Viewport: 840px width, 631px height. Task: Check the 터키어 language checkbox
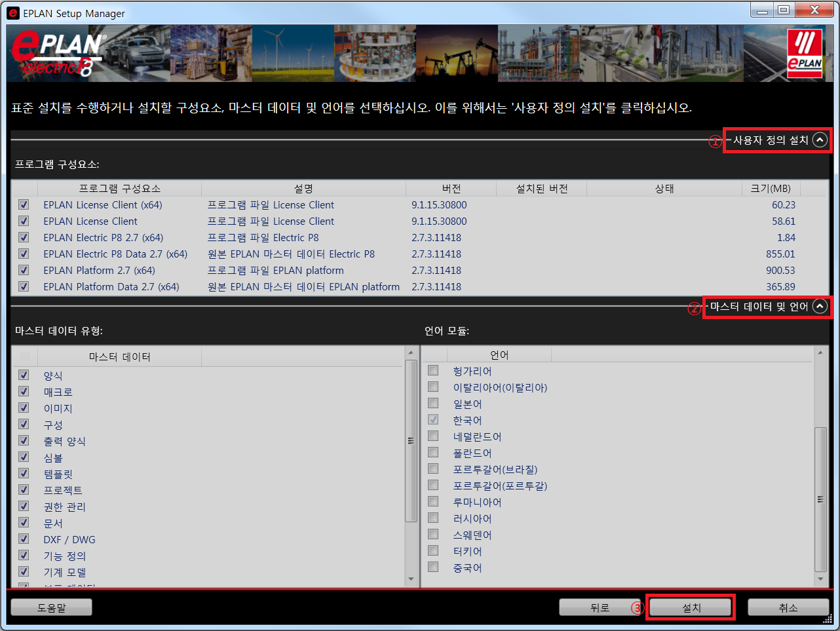point(433,550)
